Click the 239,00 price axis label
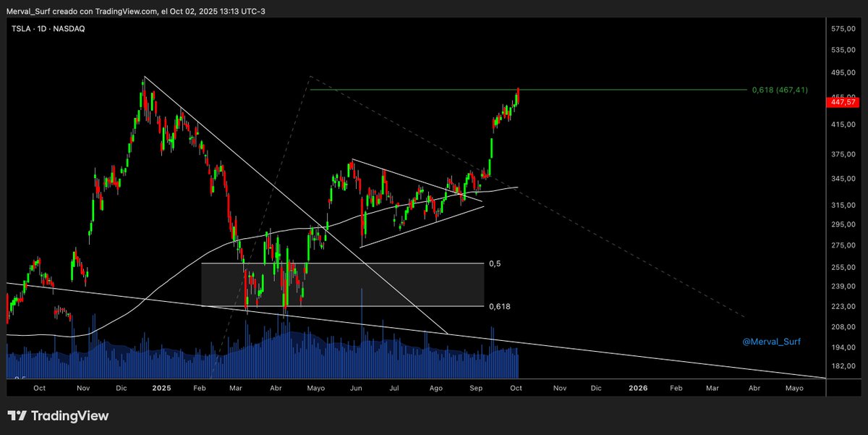The width and height of the screenshot is (868, 435). (844, 286)
